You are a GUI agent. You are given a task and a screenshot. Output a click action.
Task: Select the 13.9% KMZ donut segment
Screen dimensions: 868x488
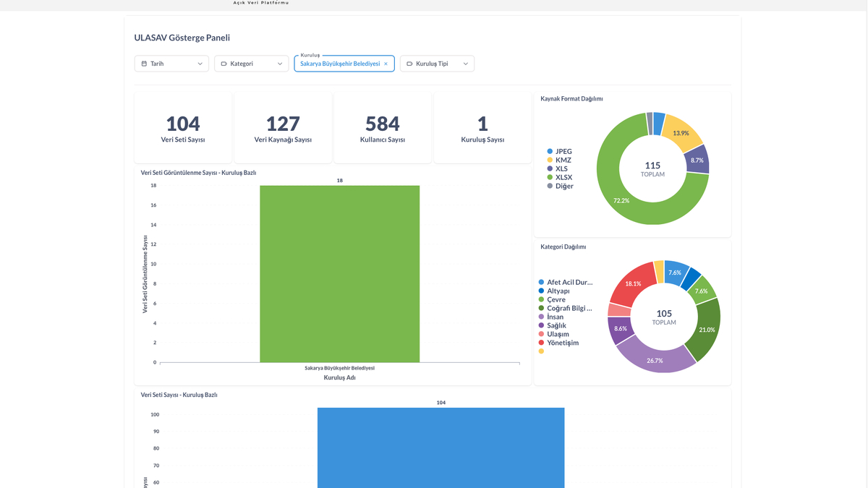[681, 133]
